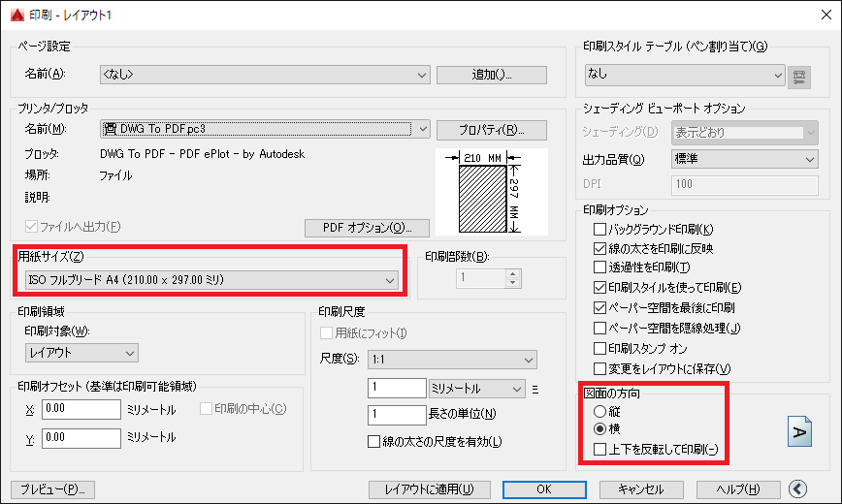Image resolution: width=842 pixels, height=504 pixels.
Task: Select the 縦 orientation radio button
Action: coord(599,412)
